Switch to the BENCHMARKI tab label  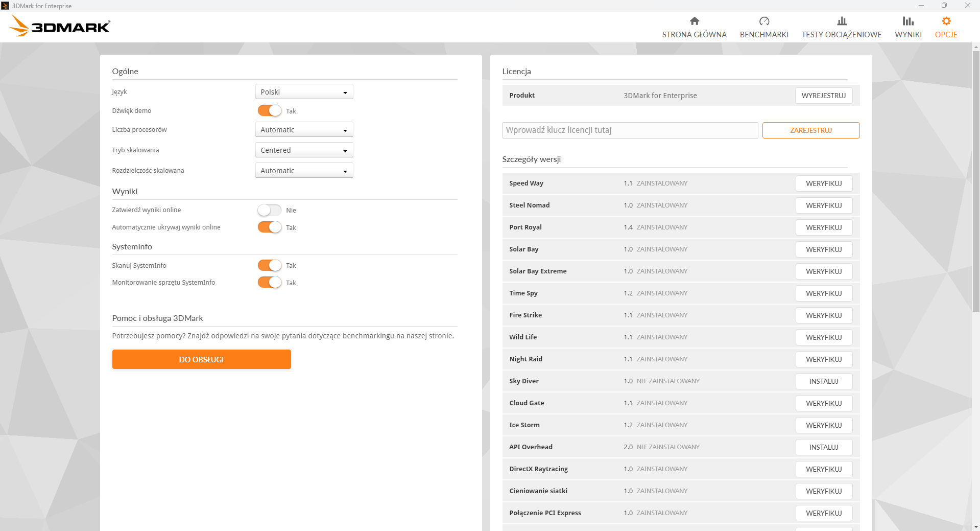pos(764,35)
